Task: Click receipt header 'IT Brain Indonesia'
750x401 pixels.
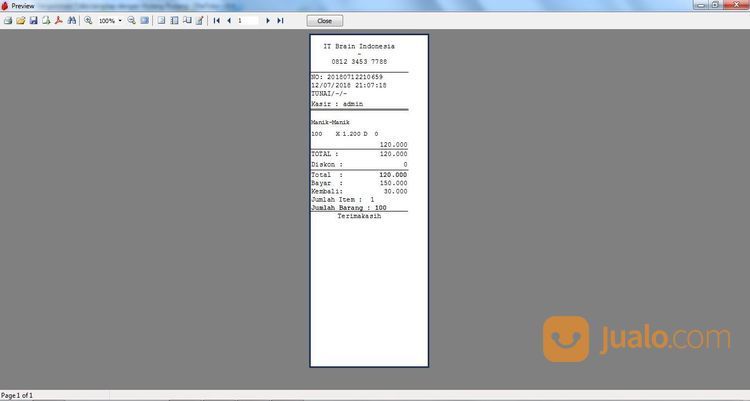Action: tap(359, 46)
